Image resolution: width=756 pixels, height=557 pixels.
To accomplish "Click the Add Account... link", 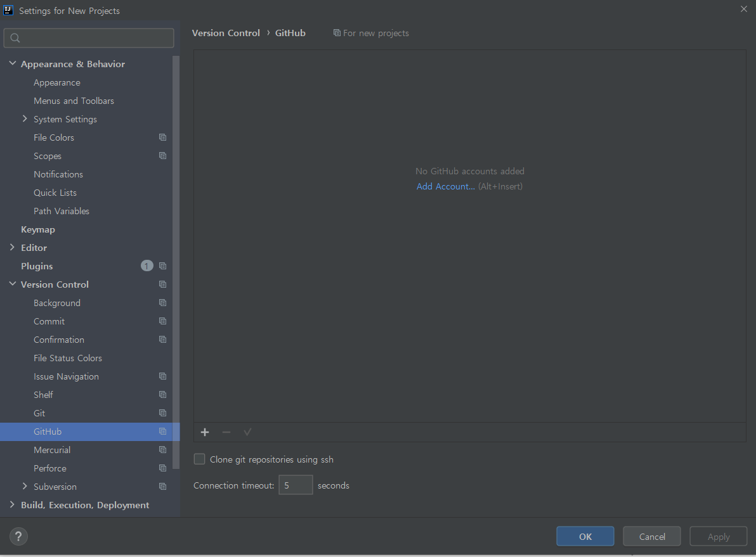I will (x=445, y=186).
